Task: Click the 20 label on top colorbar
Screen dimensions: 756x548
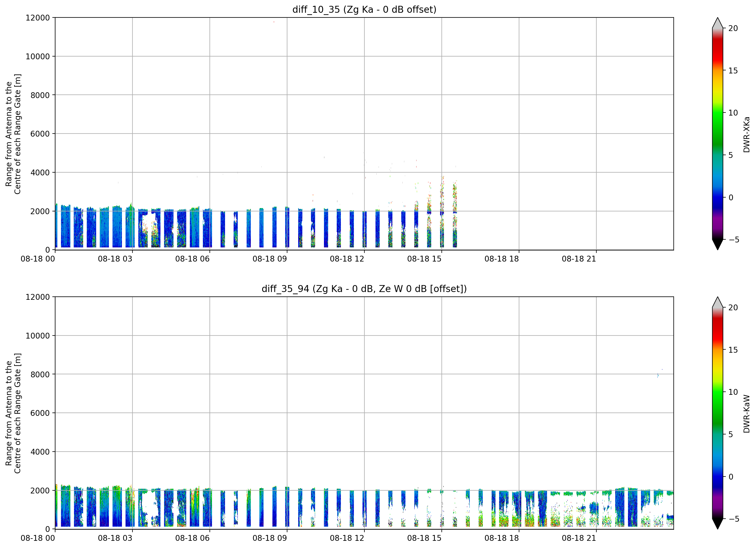Action: [x=733, y=28]
